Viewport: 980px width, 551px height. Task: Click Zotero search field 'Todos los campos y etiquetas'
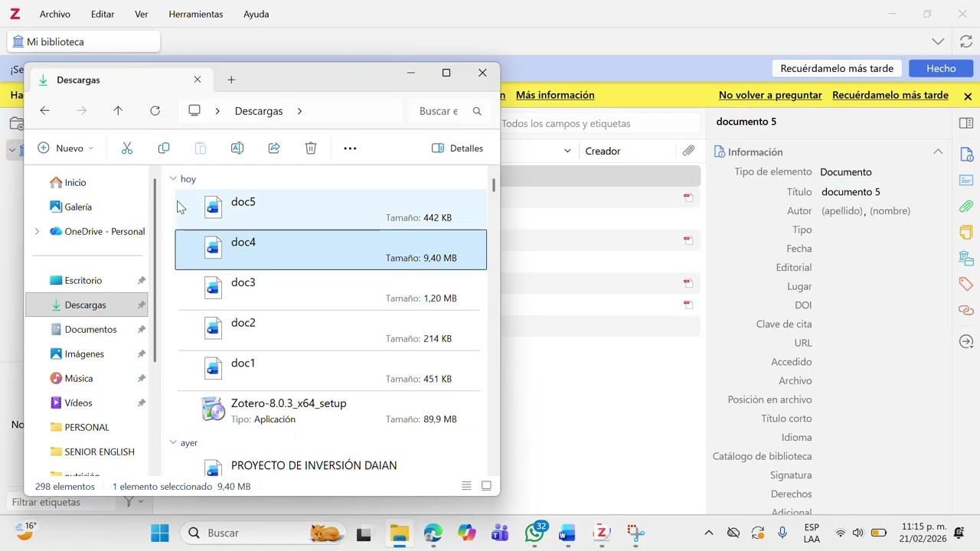click(599, 123)
